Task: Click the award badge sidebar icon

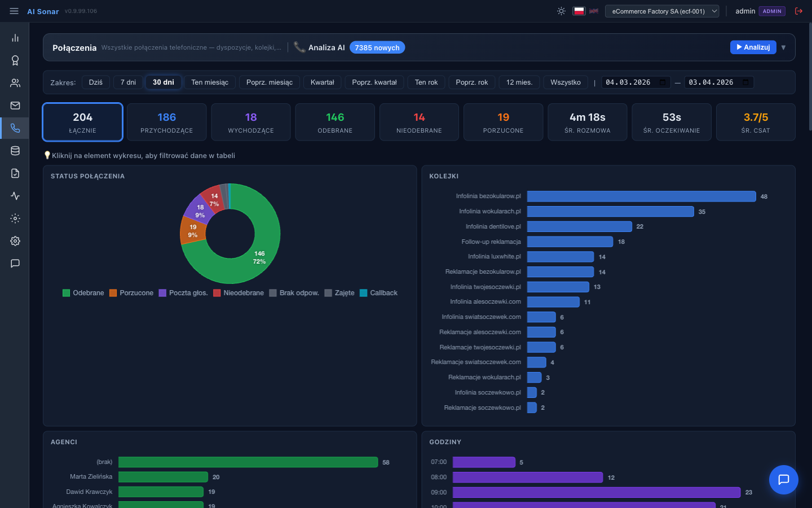Action: 15,60
